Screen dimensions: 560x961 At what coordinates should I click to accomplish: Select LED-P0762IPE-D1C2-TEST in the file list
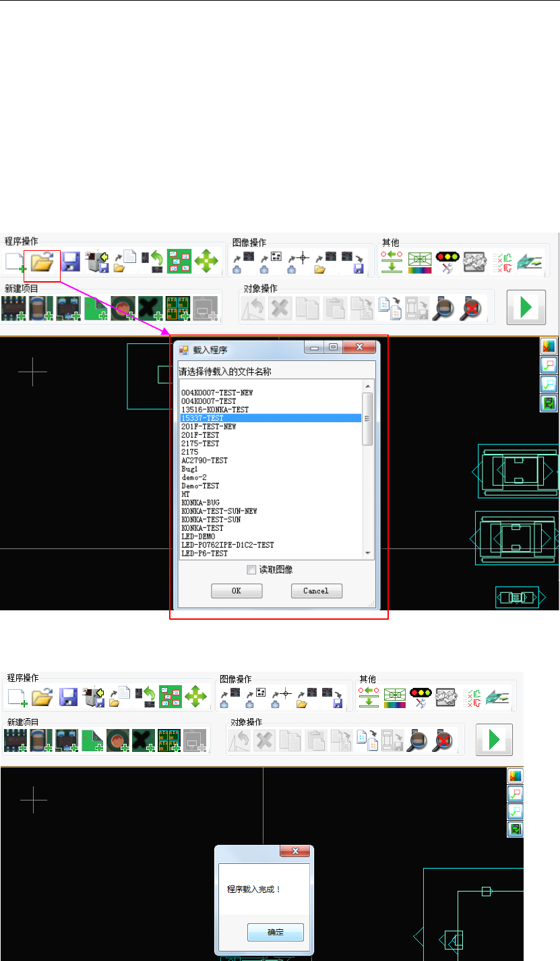pos(227,545)
